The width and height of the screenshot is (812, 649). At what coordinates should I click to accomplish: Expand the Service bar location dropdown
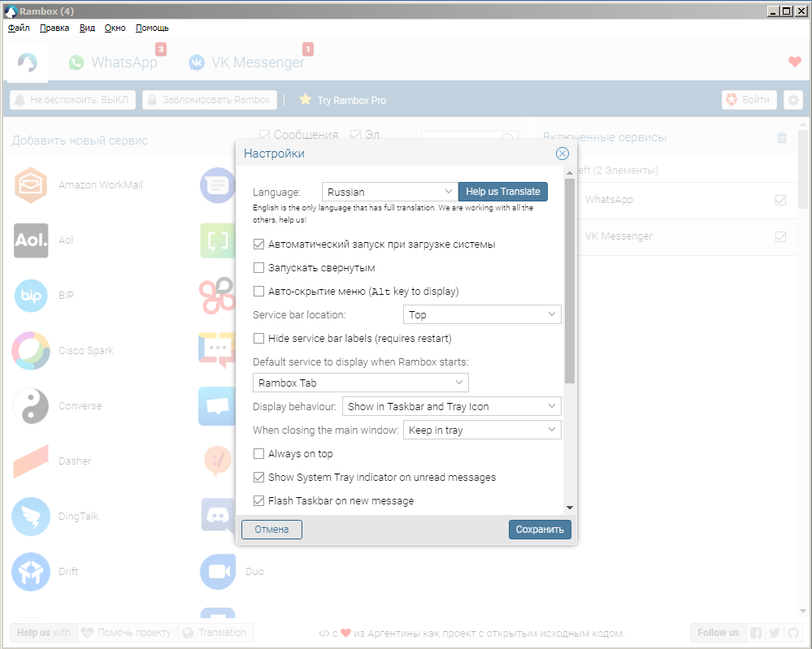(x=481, y=314)
